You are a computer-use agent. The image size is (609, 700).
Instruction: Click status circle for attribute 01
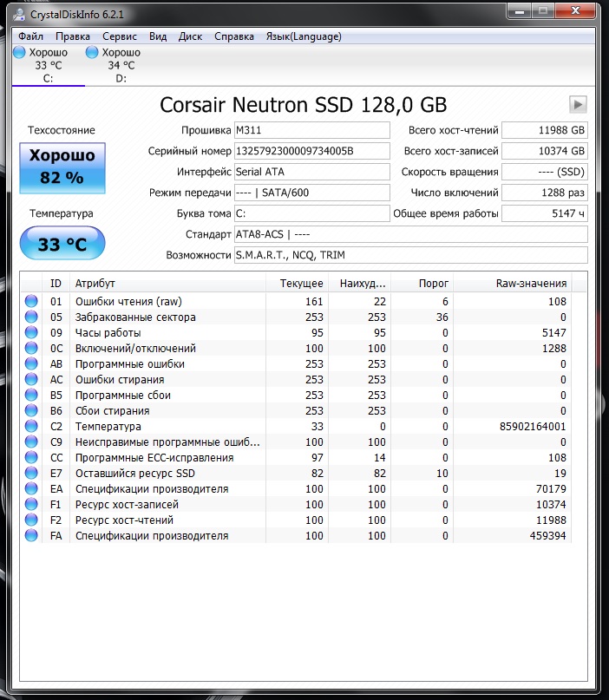31,301
